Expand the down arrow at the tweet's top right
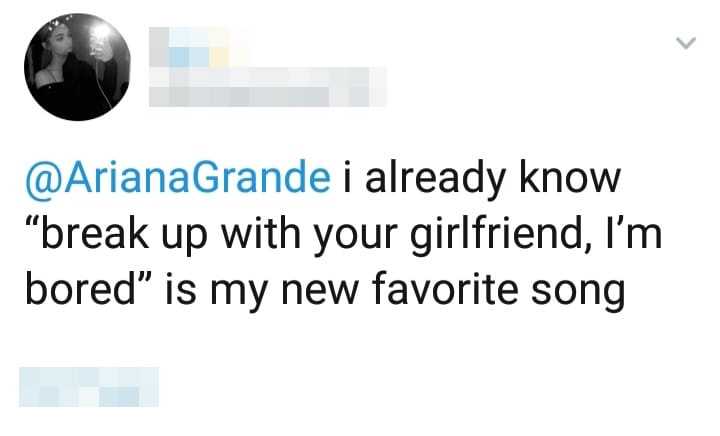 click(685, 43)
